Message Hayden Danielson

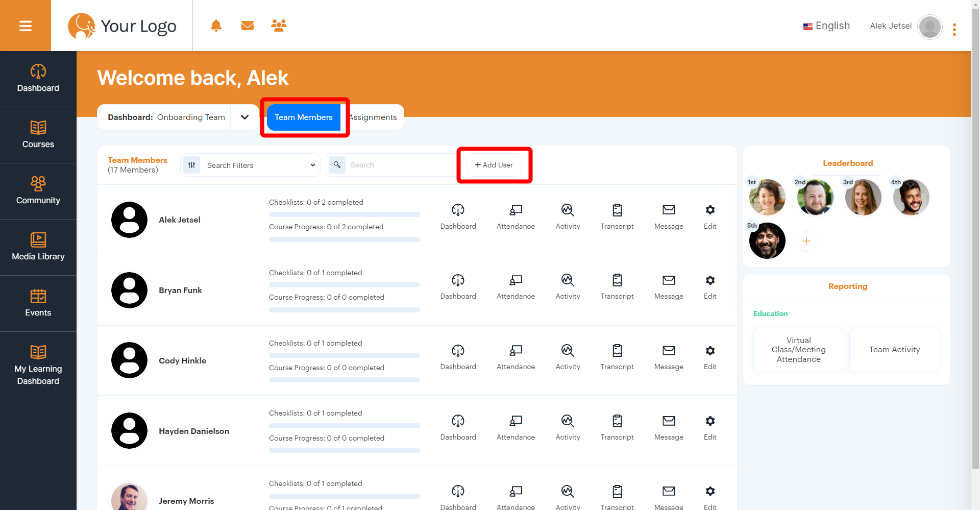pos(669,428)
